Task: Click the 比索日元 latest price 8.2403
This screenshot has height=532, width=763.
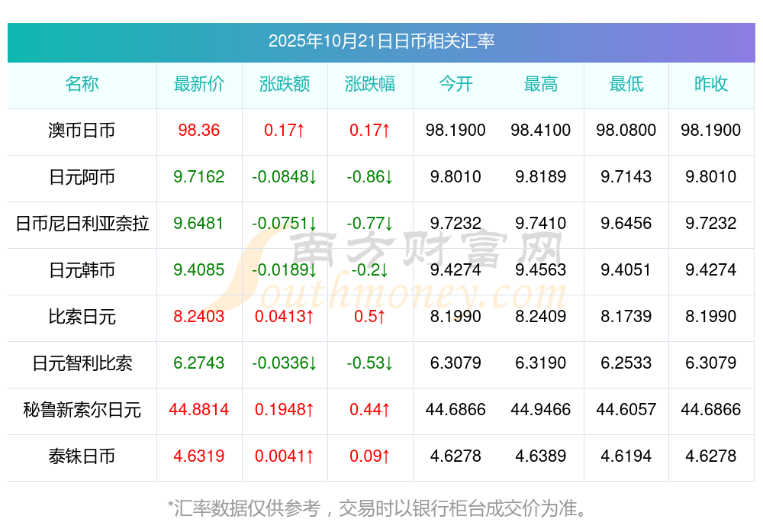Action: [199, 317]
